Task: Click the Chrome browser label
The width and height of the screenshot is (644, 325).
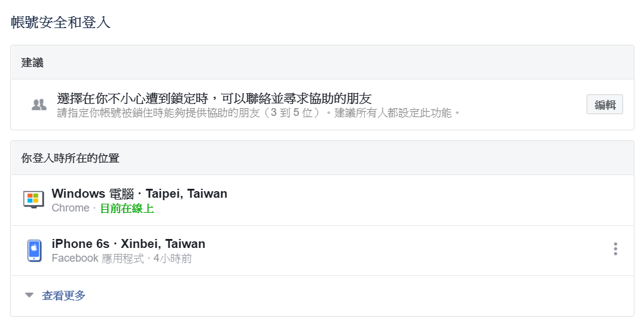Action: click(x=71, y=208)
